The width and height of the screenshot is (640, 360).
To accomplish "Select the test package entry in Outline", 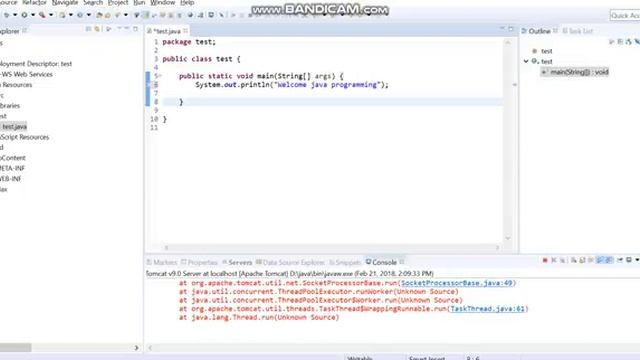I will point(542,51).
